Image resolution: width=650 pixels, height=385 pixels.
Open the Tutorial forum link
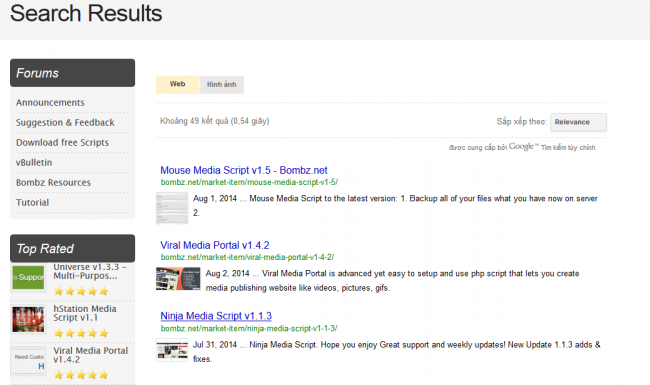point(32,203)
